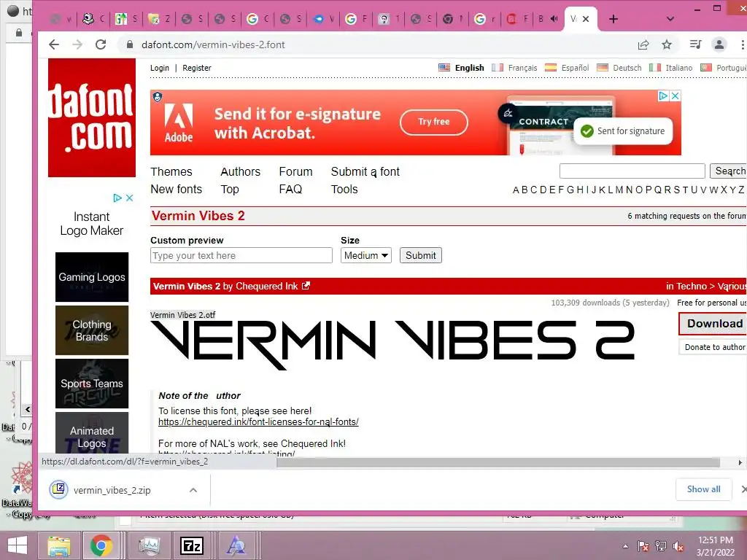Click Submit a font link
This screenshot has height=560, width=747.
(x=365, y=171)
